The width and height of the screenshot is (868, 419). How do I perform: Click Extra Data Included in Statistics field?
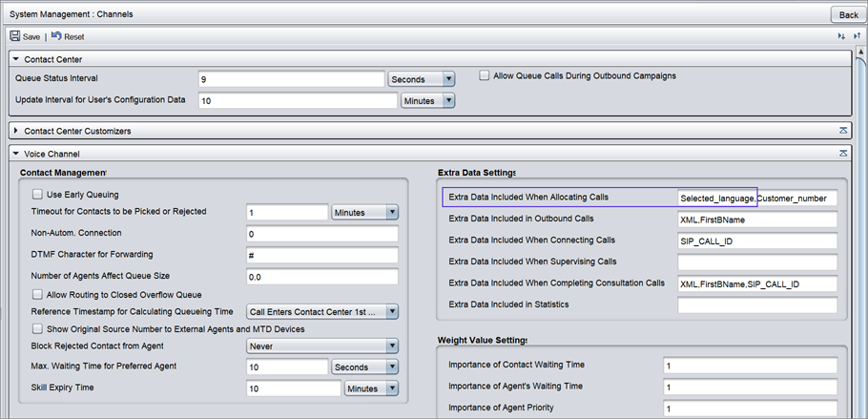[756, 305]
